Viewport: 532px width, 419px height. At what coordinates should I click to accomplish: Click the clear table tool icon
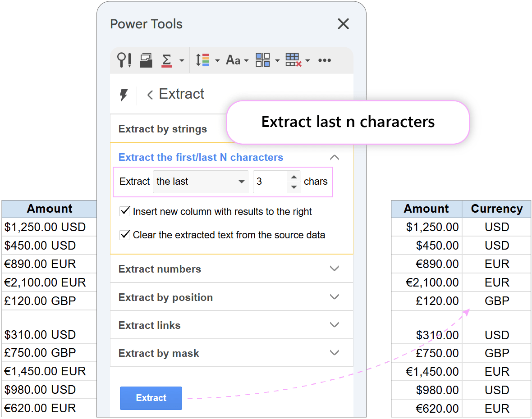293,60
